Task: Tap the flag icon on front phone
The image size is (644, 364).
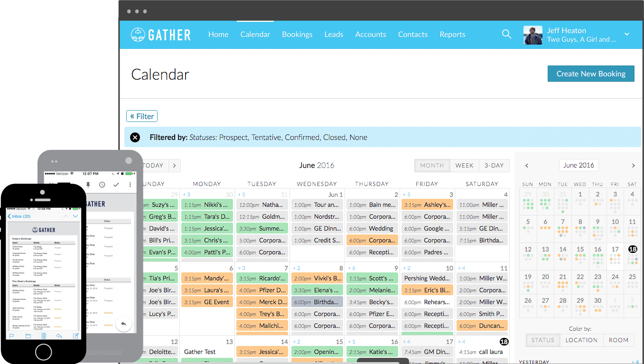Action: 12,336
